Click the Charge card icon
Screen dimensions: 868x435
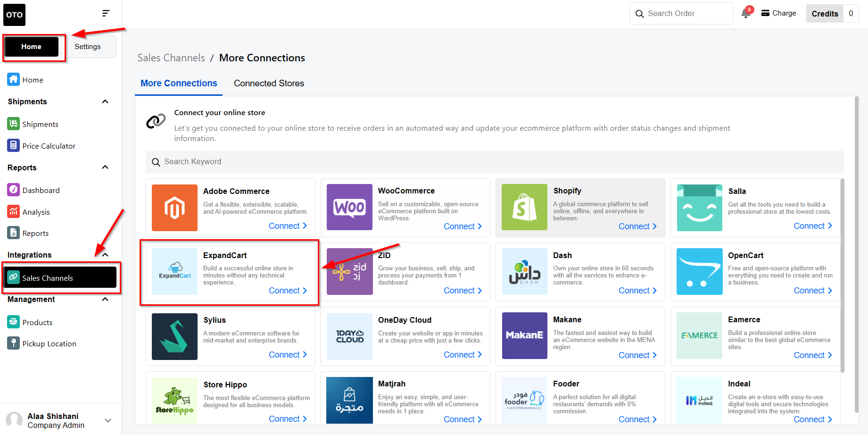point(765,13)
